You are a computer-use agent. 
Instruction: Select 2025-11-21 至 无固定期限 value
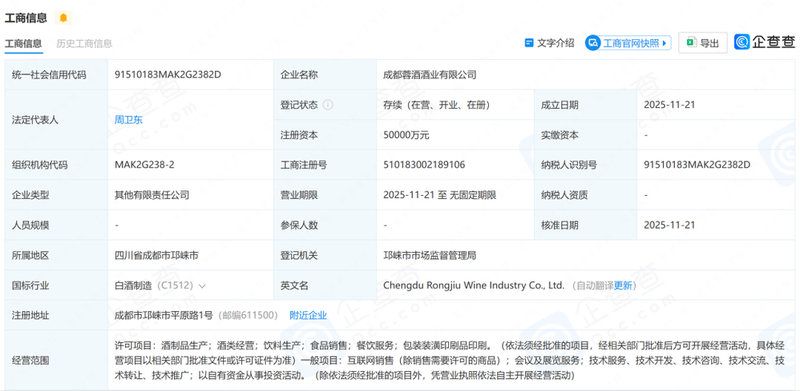[x=440, y=195]
